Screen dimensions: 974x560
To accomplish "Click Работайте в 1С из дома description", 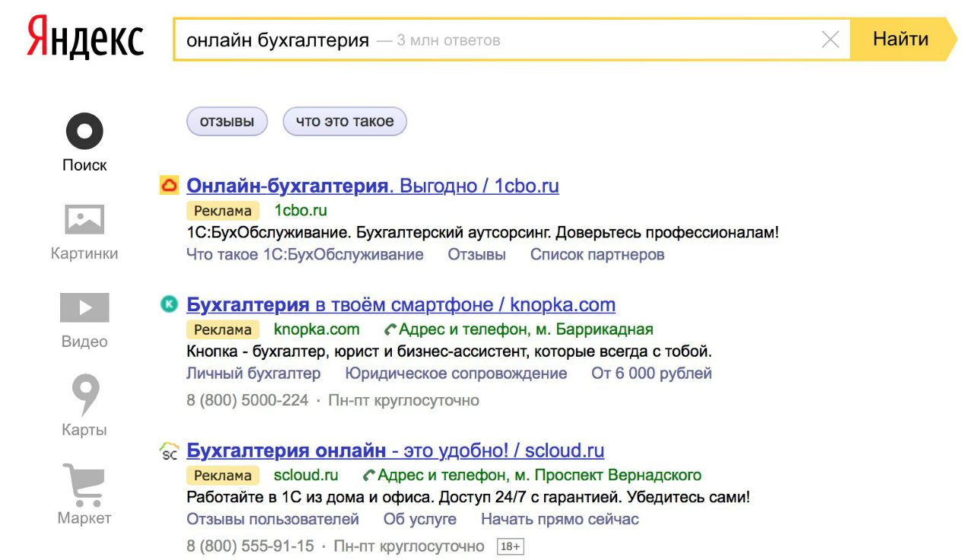I will pos(468,498).
